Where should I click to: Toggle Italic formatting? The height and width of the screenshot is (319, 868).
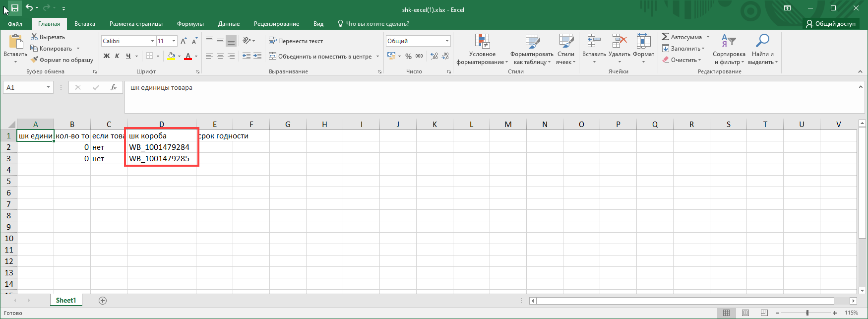click(117, 56)
